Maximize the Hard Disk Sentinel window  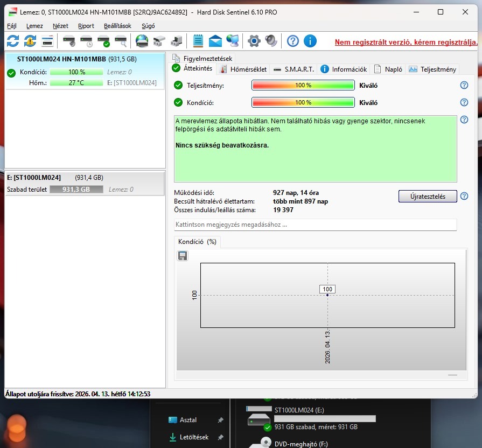click(441, 12)
